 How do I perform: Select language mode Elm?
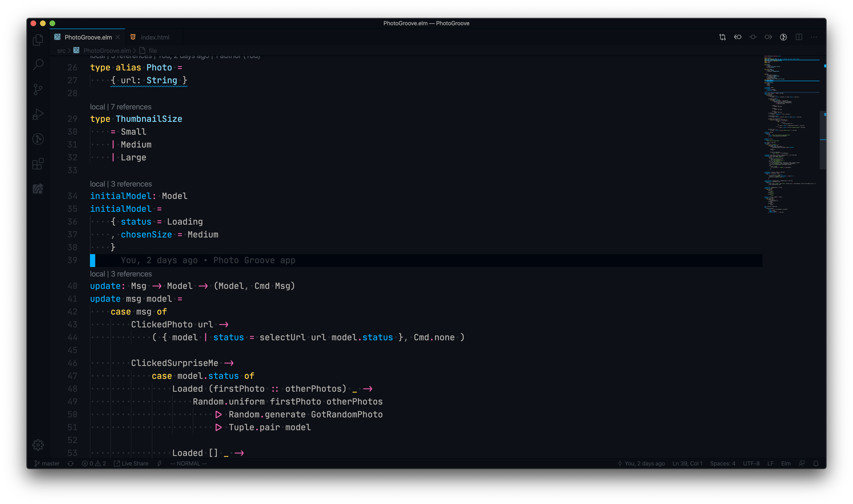coord(786,464)
